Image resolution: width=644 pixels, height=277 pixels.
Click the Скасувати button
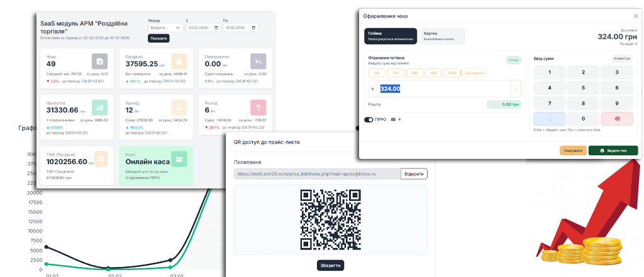(x=573, y=151)
